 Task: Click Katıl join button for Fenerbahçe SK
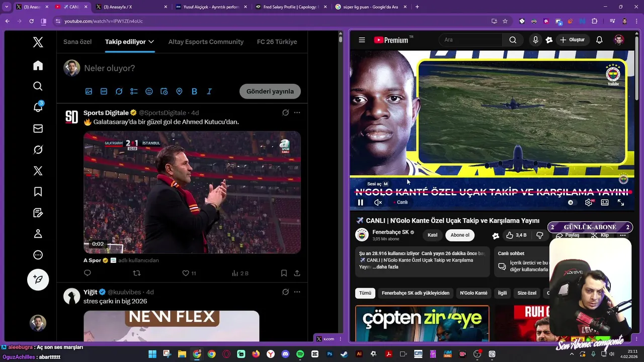(x=432, y=235)
